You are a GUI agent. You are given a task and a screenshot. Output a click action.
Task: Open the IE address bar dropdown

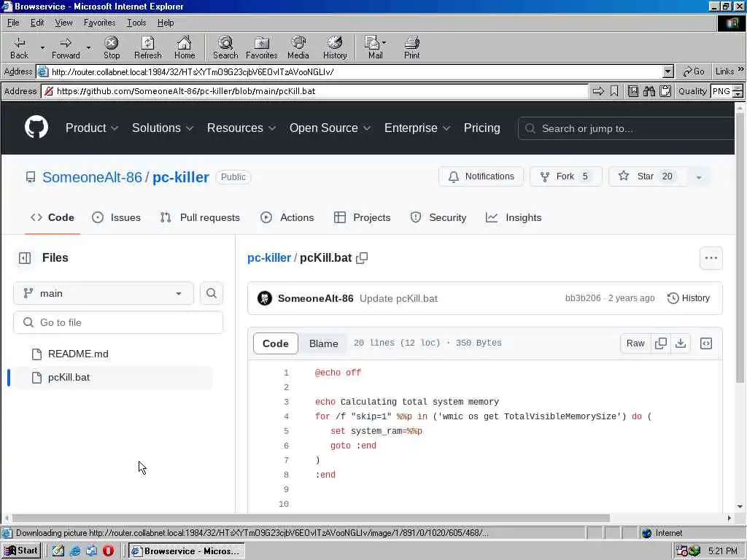tap(668, 72)
